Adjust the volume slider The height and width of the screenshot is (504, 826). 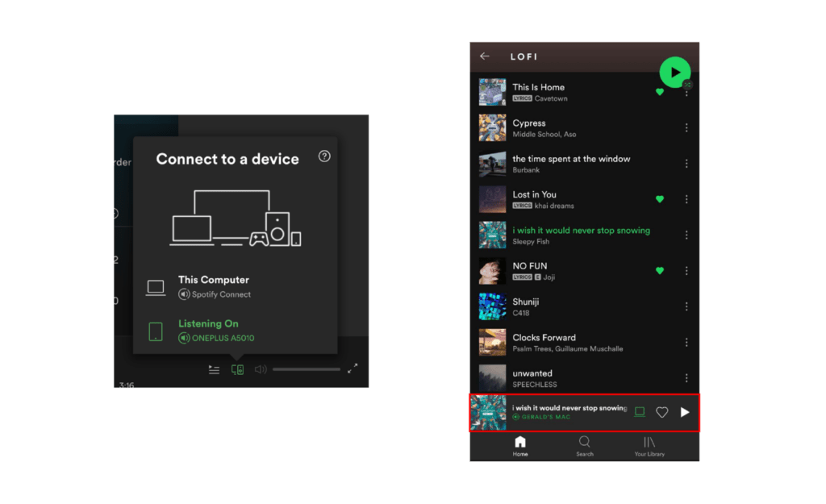(306, 369)
